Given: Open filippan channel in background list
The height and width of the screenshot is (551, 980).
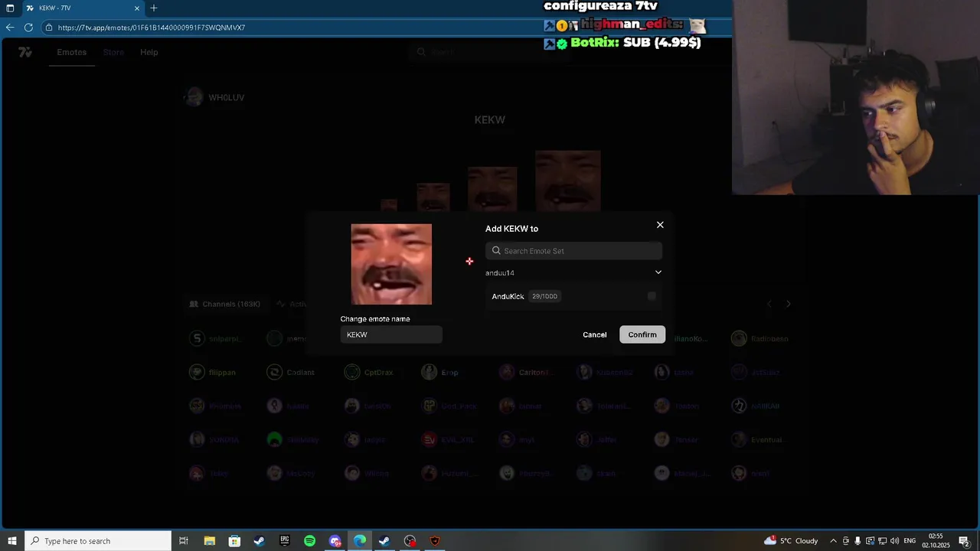Looking at the screenshot, I should tap(214, 373).
